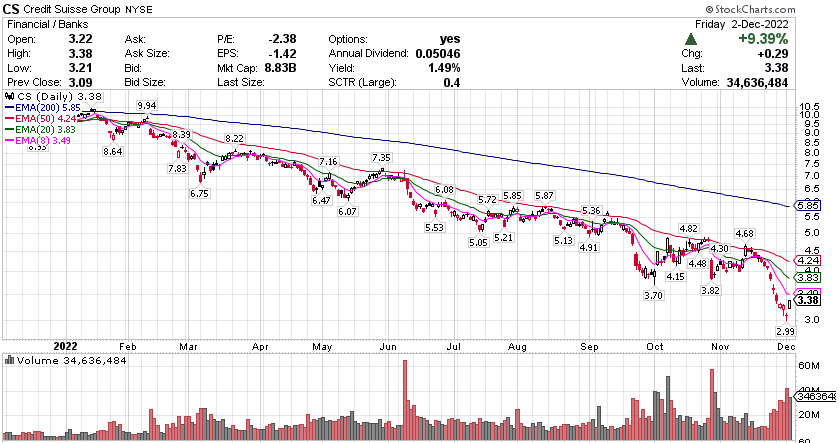Click the 3.70 price label near October
The height and width of the screenshot is (443, 840).
tap(654, 295)
